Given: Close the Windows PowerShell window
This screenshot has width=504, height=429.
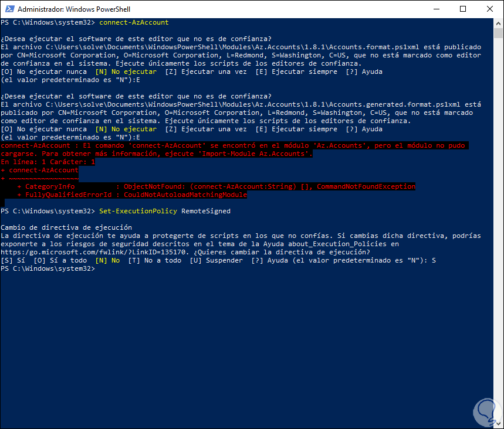Looking at the screenshot, I should pos(489,9).
